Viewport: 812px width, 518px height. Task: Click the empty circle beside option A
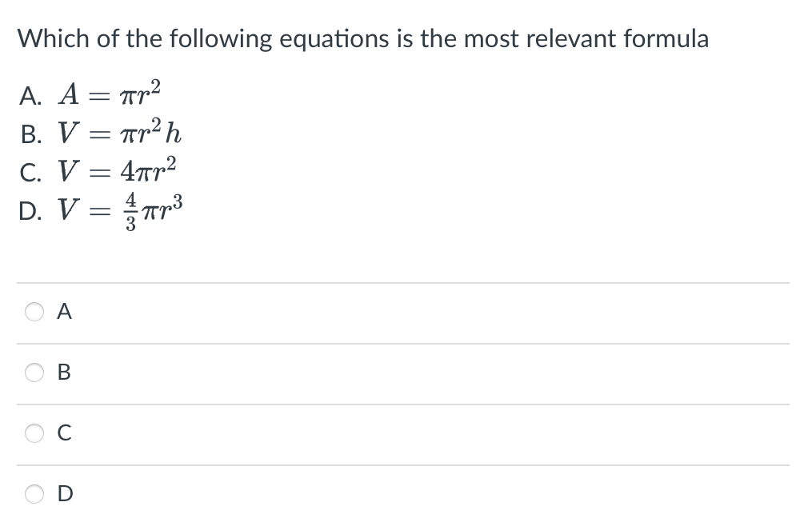click(34, 312)
